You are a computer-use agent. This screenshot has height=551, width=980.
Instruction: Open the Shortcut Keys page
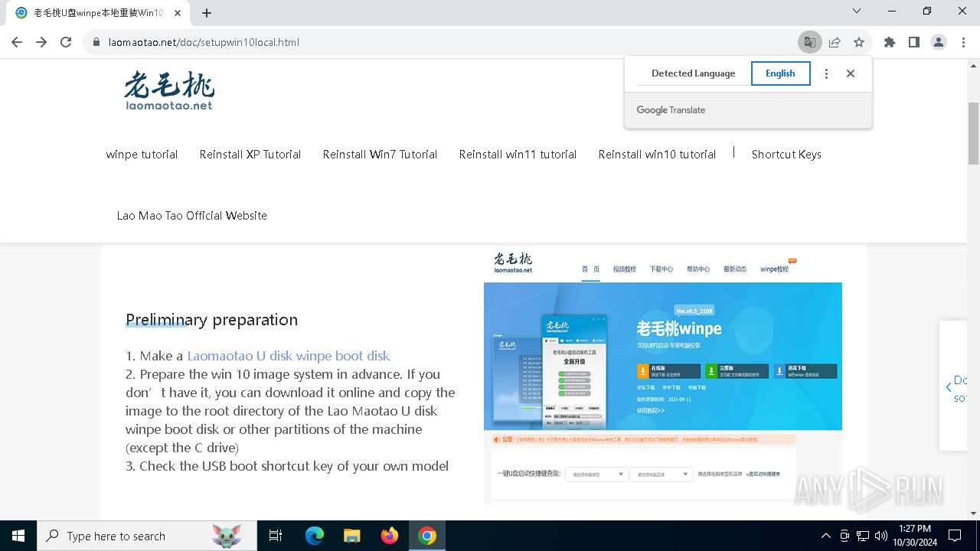(786, 155)
